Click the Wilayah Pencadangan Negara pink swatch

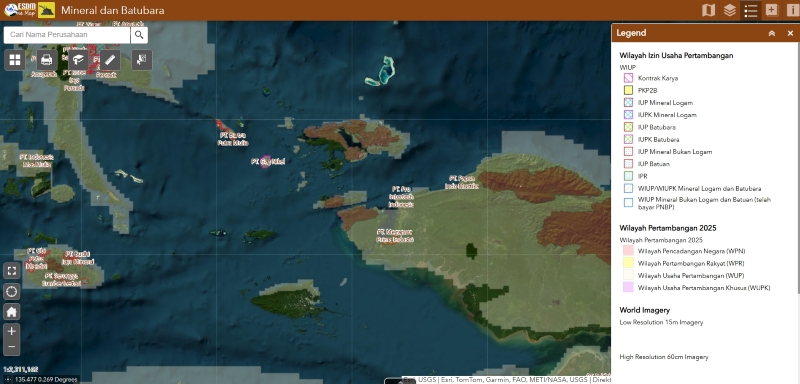628,251
